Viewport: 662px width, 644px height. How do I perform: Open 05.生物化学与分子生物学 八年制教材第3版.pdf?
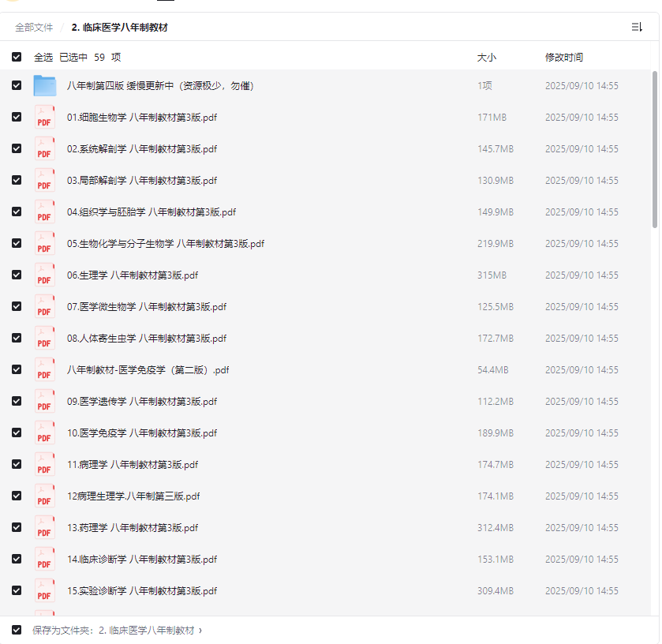click(166, 244)
